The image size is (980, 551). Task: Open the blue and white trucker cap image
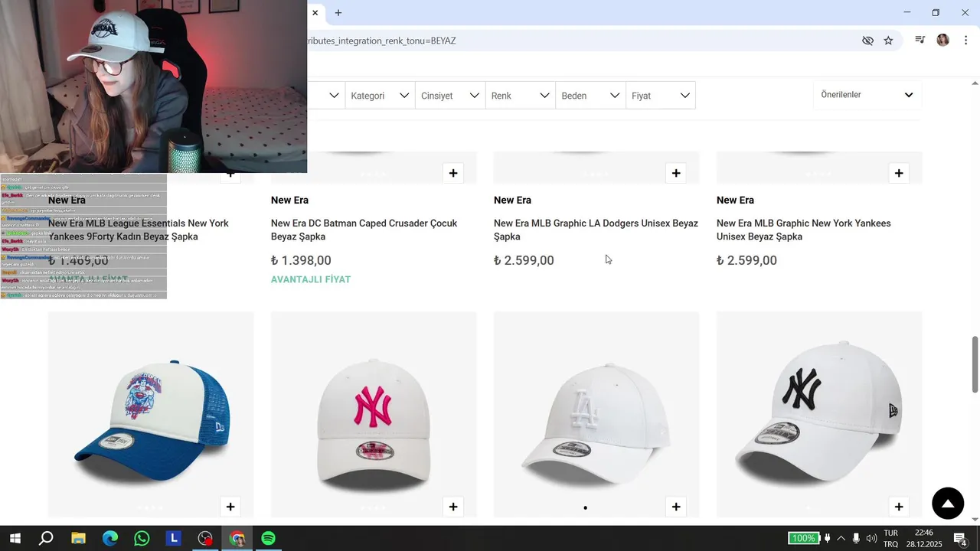151,415
